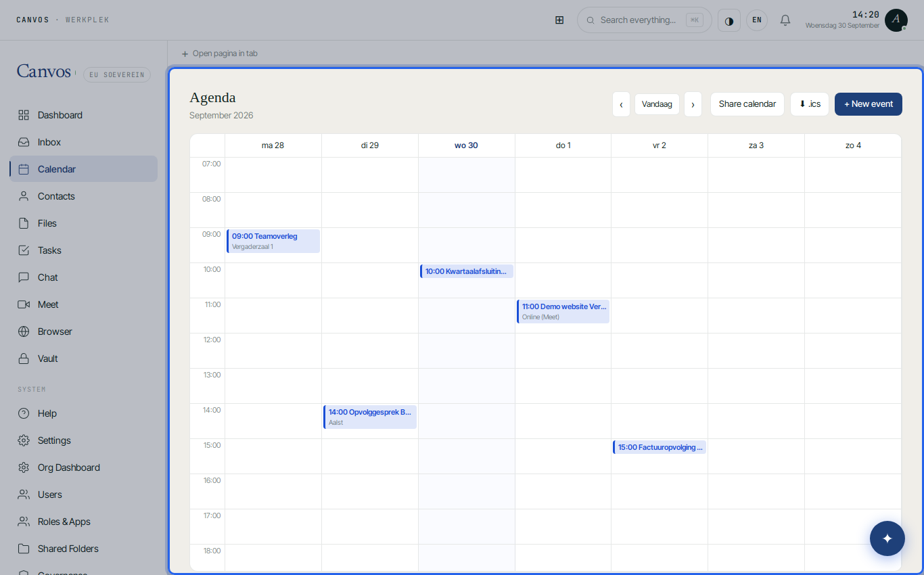Viewport: 924px width, 575px height.
Task: Open notifications bell
Action: tap(785, 20)
